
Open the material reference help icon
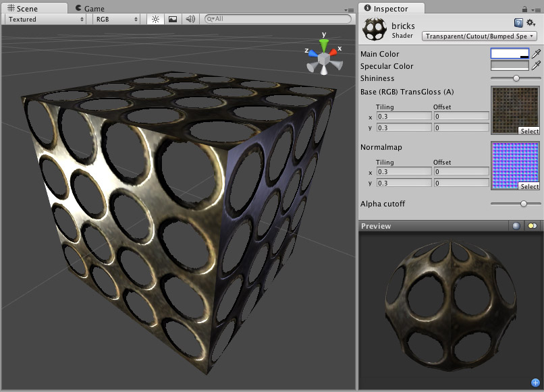(x=518, y=22)
